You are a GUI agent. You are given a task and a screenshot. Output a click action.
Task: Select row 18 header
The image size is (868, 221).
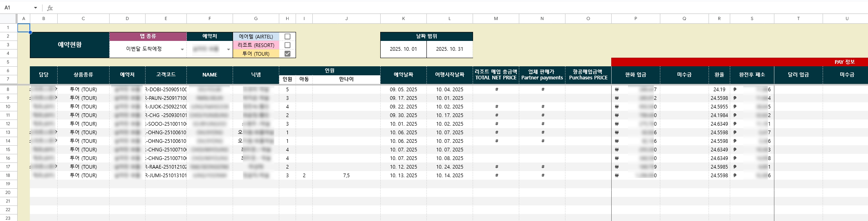(8, 175)
